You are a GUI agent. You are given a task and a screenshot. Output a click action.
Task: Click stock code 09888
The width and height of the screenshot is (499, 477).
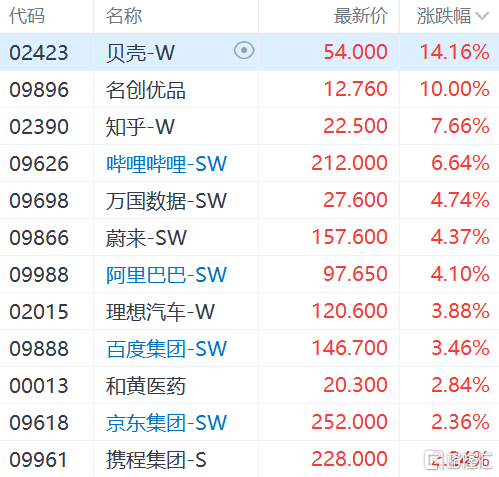click(x=39, y=349)
